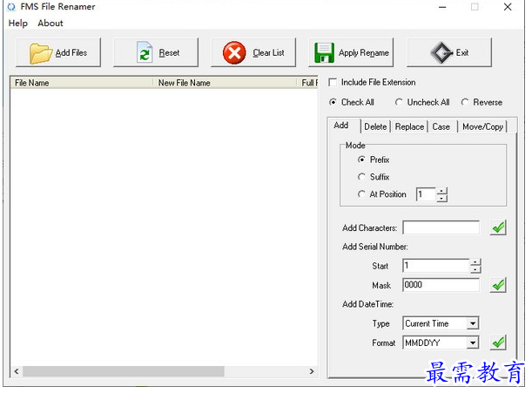Click the Apply Rename floppy disk icon
Image resolution: width=532 pixels, height=400 pixels.
click(x=324, y=52)
